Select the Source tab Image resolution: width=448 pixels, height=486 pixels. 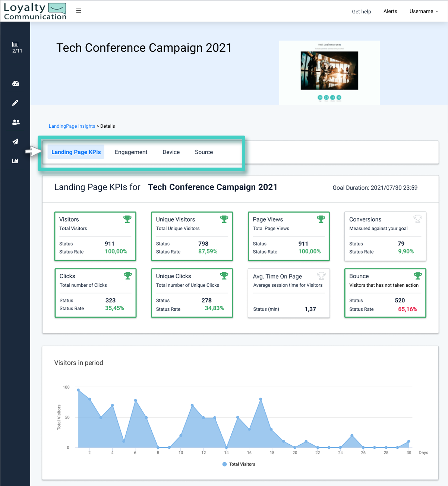click(x=204, y=152)
